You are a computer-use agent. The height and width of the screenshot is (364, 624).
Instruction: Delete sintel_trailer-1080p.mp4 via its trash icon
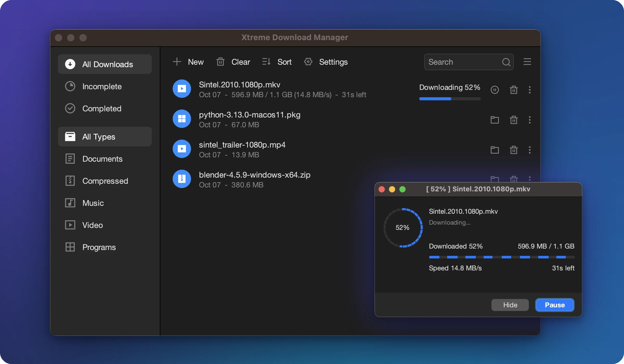coord(513,150)
